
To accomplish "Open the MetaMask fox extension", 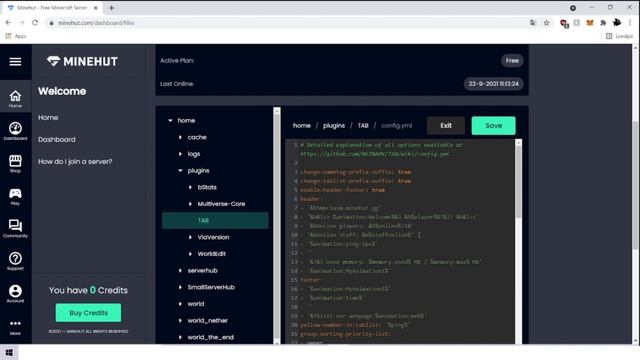I will tap(590, 23).
